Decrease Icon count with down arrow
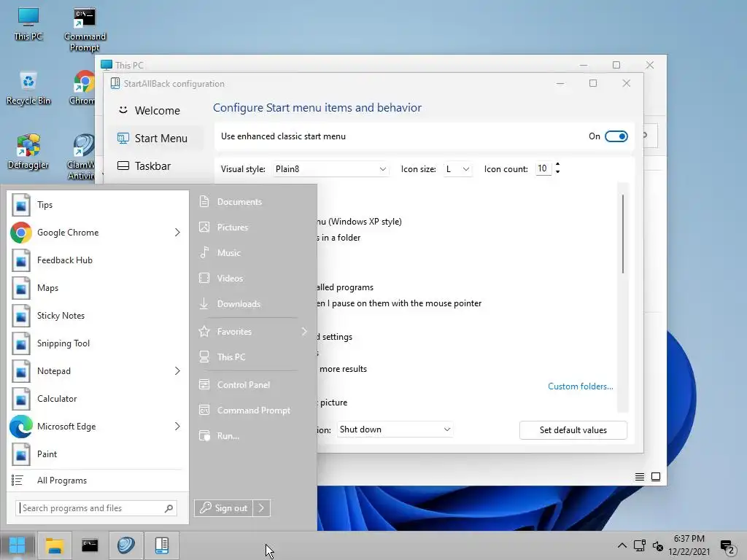This screenshot has height=560, width=747. [557, 172]
